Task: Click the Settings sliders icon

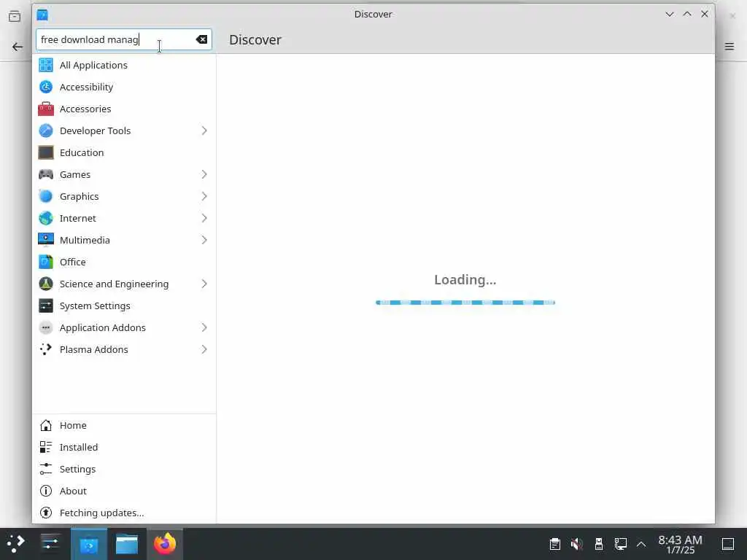Action: pyautogui.click(x=46, y=469)
